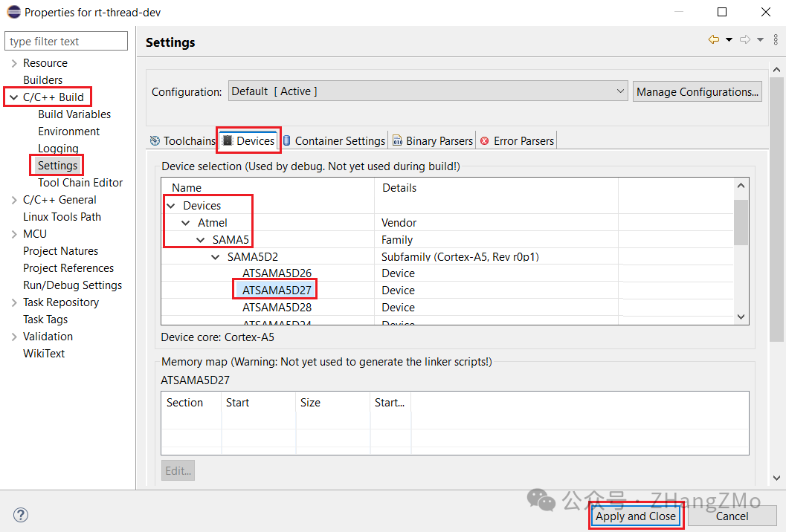The width and height of the screenshot is (786, 532).
Task: Open the Error Parsers tab
Action: [517, 140]
